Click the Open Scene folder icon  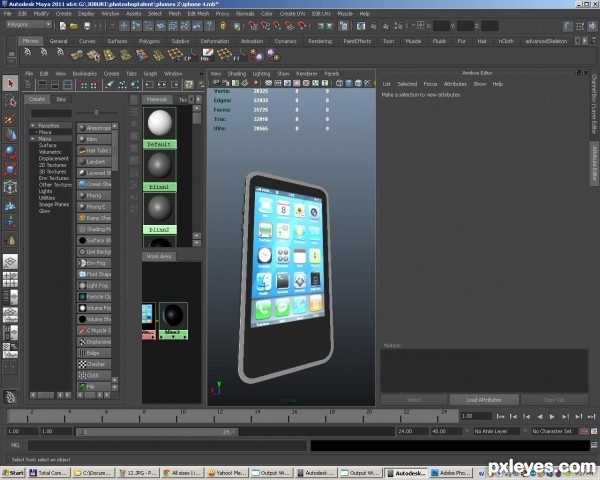click(74, 26)
